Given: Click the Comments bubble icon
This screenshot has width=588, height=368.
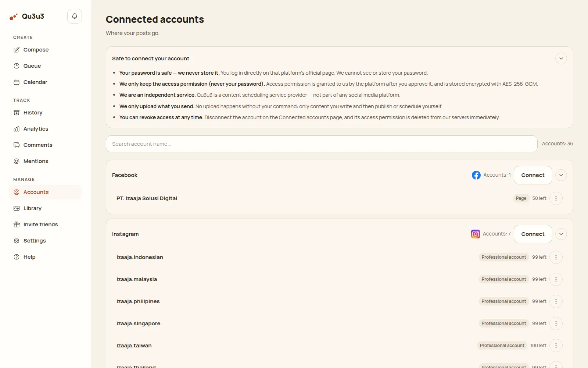Looking at the screenshot, I should pos(17,145).
